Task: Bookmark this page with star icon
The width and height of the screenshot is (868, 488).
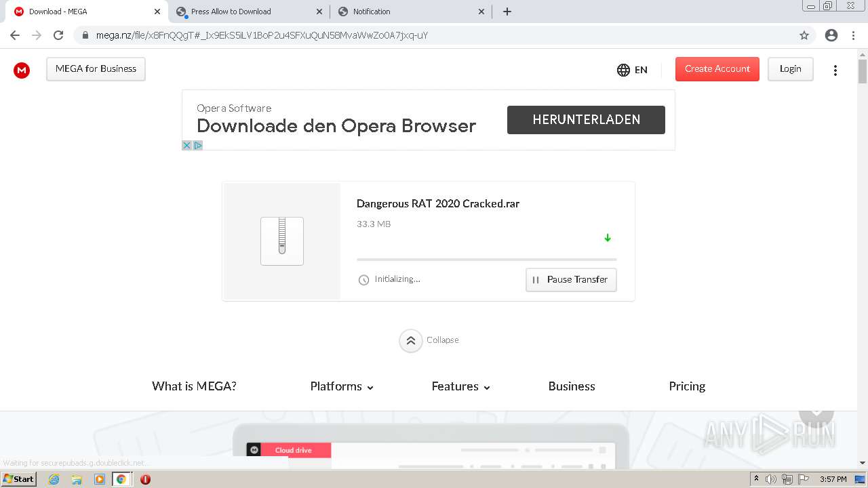Action: pyautogui.click(x=804, y=35)
